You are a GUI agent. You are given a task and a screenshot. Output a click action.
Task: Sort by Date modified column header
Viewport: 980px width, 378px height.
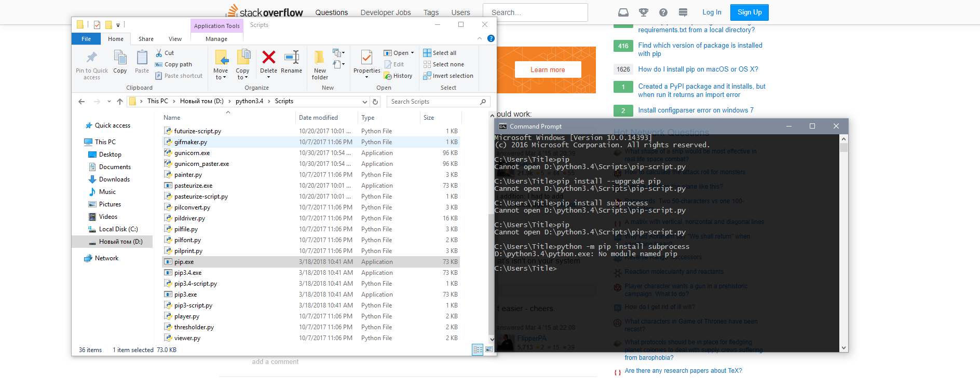point(326,118)
